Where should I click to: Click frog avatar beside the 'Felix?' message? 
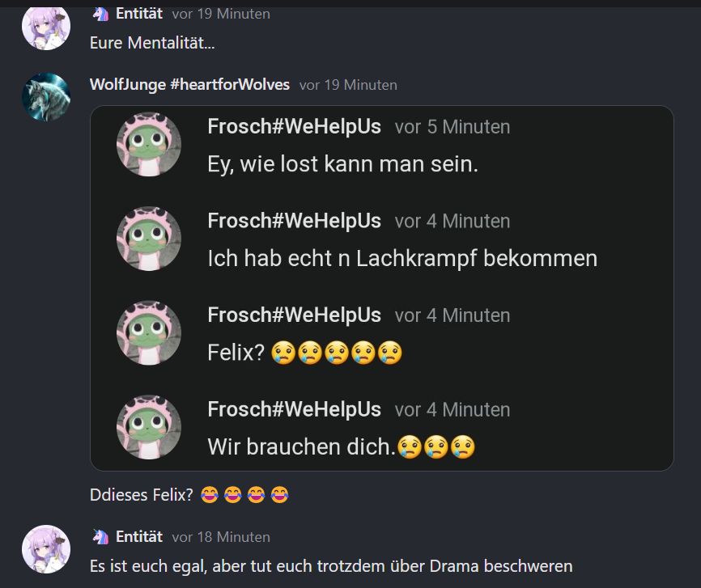coord(149,332)
